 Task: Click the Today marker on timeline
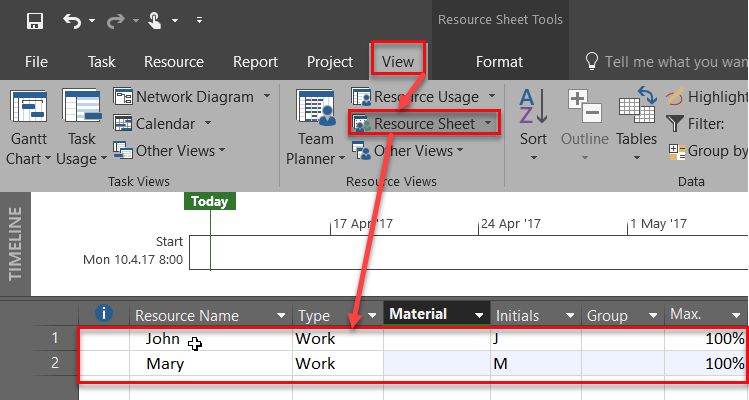(x=210, y=201)
